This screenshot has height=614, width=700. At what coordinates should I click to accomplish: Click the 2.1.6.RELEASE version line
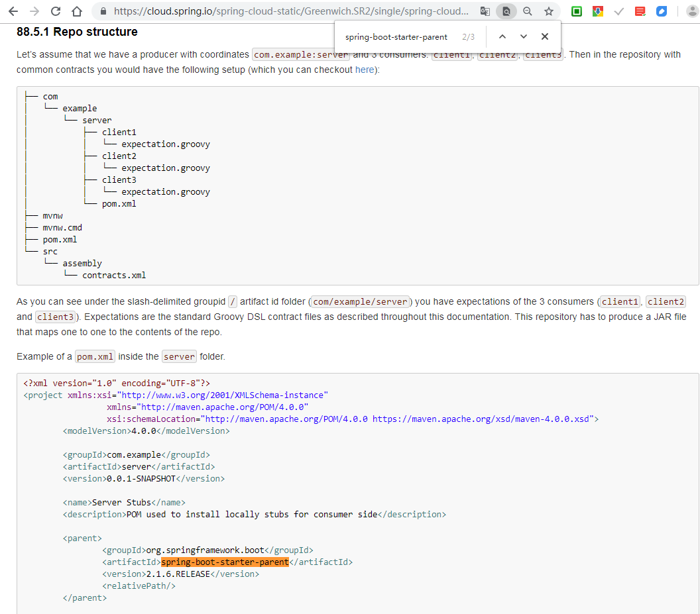[x=180, y=574]
